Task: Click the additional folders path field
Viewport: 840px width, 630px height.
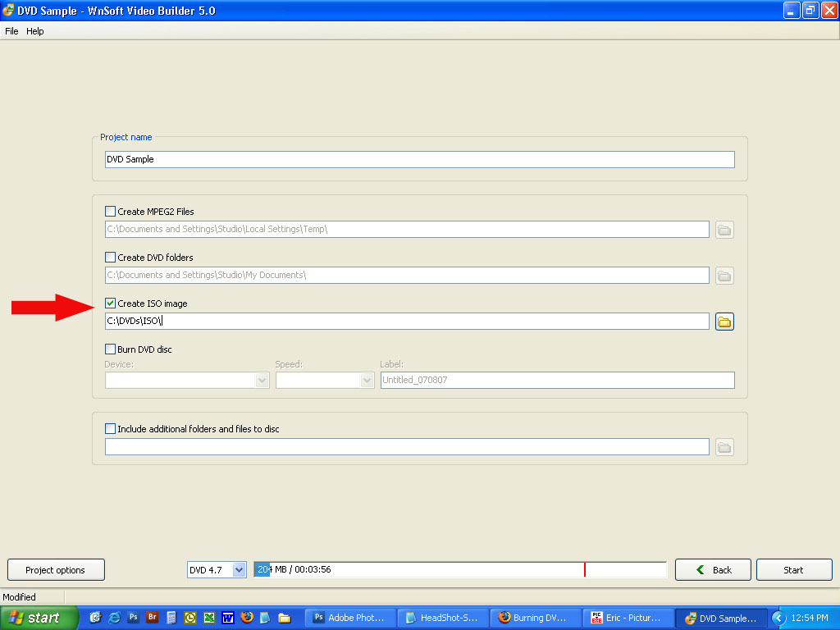Action: 407,447
